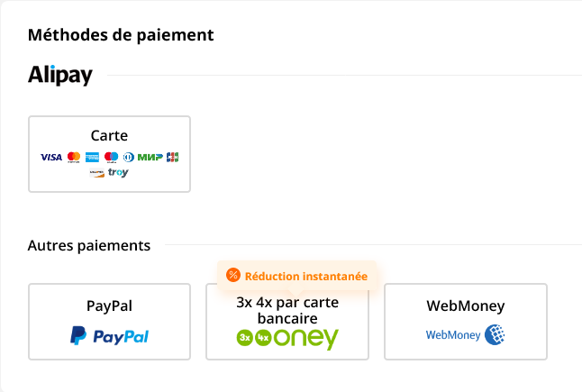Select the Carte payment method label
Screen dimensions: 582x392
pyautogui.click(x=109, y=136)
